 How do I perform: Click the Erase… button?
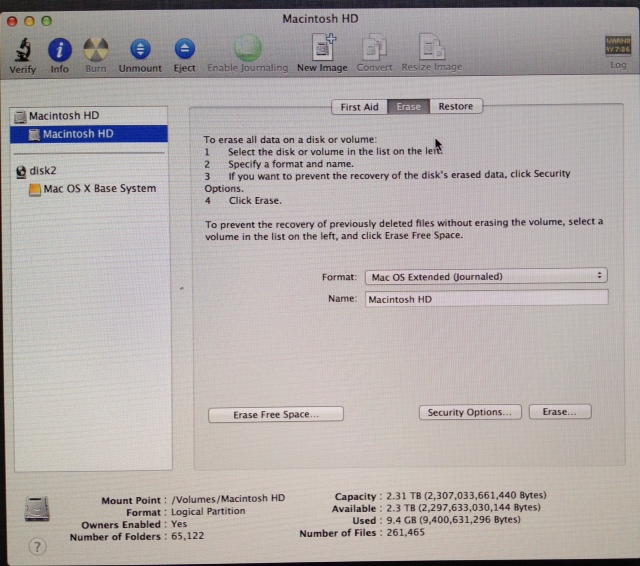pos(560,412)
